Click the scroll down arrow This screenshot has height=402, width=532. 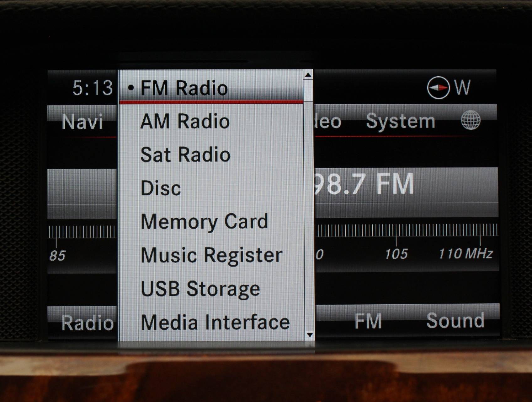pos(309,335)
